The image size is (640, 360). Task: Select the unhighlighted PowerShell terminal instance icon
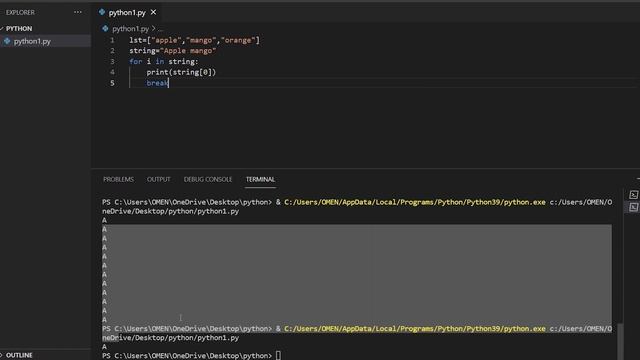633,195
